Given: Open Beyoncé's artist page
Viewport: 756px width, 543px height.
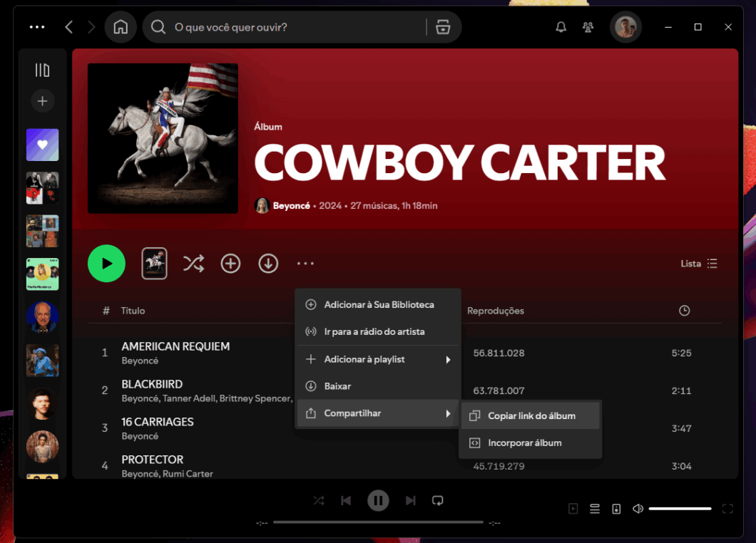Looking at the screenshot, I should pos(291,205).
